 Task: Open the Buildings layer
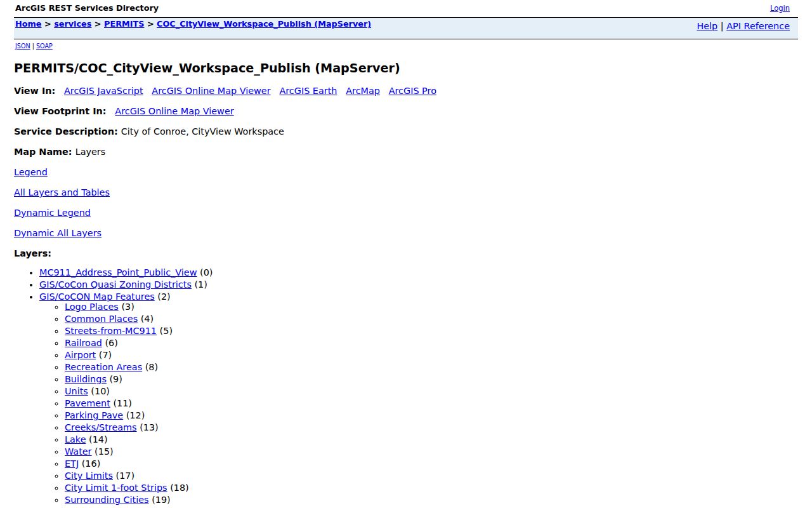86,379
